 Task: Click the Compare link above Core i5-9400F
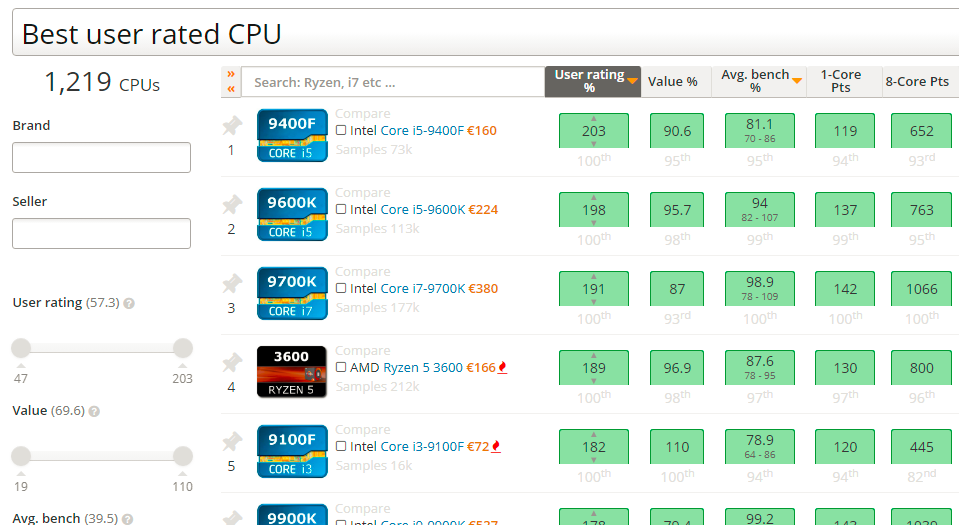click(x=363, y=114)
